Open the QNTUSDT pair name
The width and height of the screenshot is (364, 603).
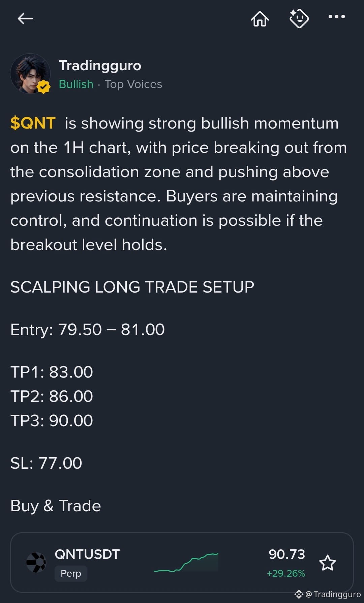click(x=87, y=554)
